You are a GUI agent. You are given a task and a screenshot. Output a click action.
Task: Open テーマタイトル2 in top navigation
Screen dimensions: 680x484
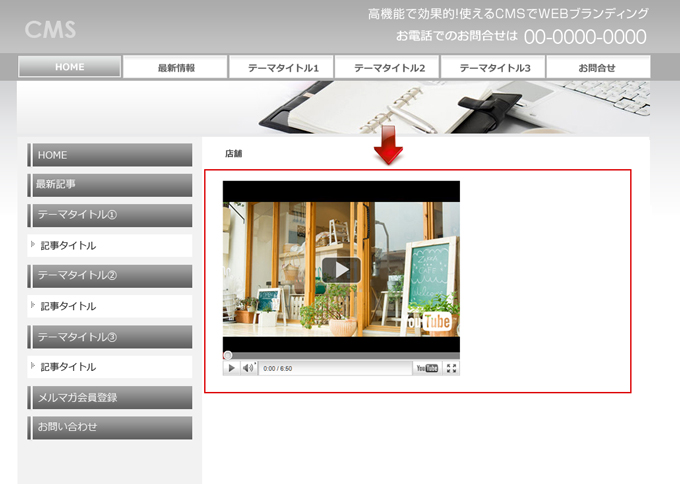pos(388,67)
